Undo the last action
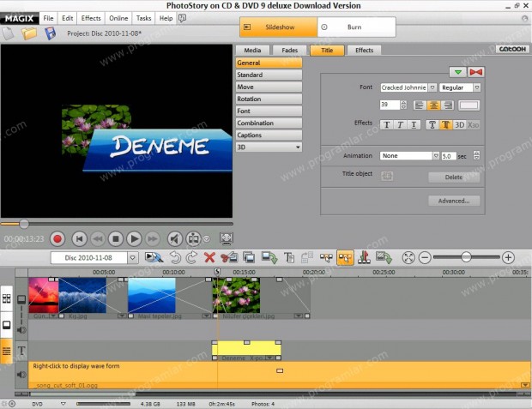The height and width of the screenshot is (409, 532). tap(175, 258)
